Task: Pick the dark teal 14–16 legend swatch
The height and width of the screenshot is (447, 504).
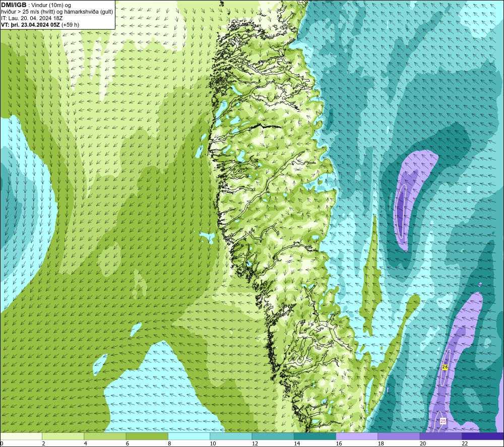Action: point(315,436)
